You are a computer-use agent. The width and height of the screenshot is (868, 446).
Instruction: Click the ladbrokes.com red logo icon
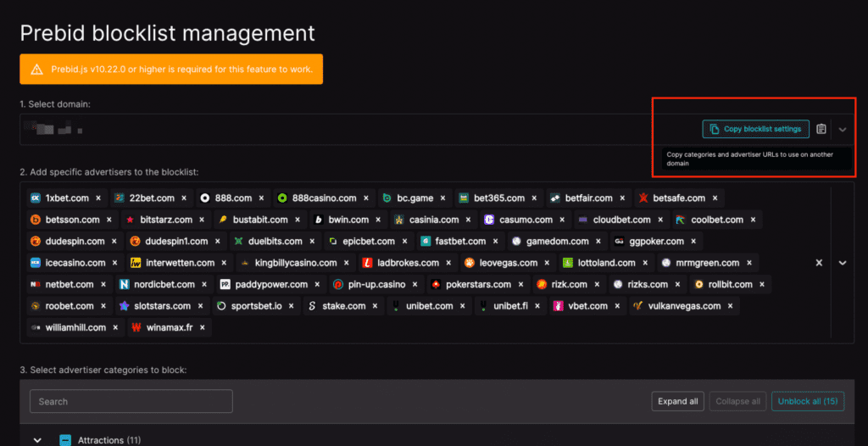pos(367,263)
